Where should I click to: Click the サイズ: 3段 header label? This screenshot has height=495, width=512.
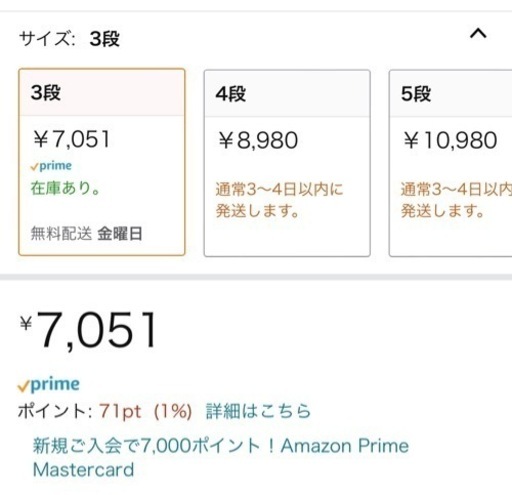[69, 39]
